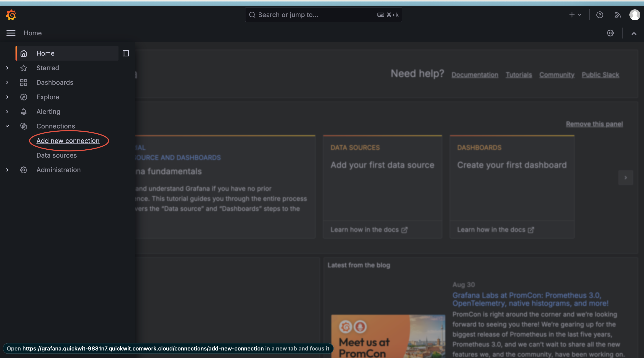Image resolution: width=644 pixels, height=358 pixels.
Task: Select Home in the sidebar menu
Action: click(67, 53)
